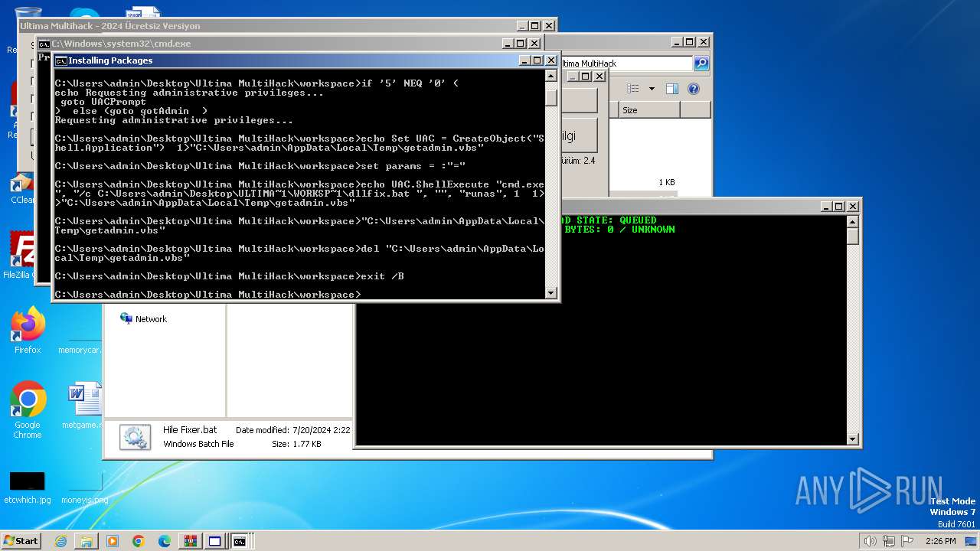Image resolution: width=980 pixels, height=551 pixels.
Task: Click the network status tray icon
Action: coord(889,541)
